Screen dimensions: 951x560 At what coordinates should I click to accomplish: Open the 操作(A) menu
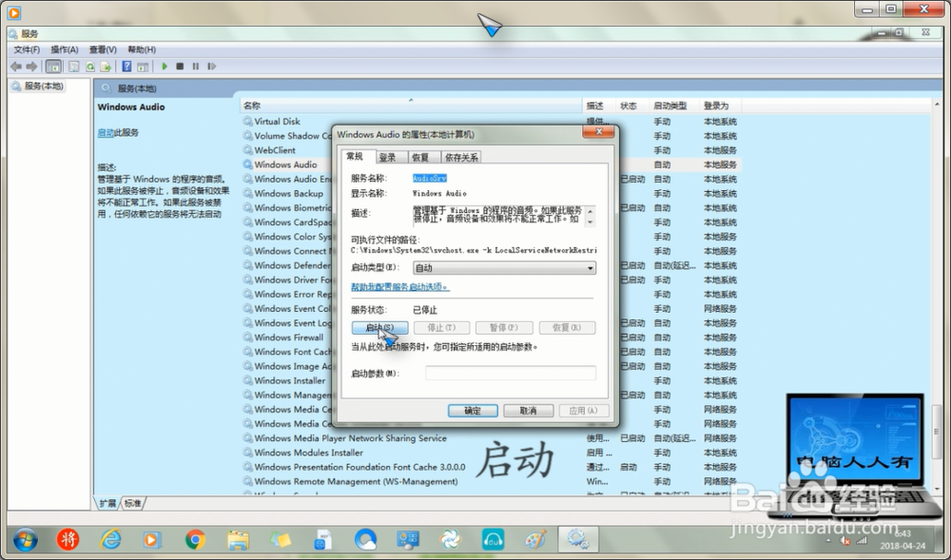[65, 49]
